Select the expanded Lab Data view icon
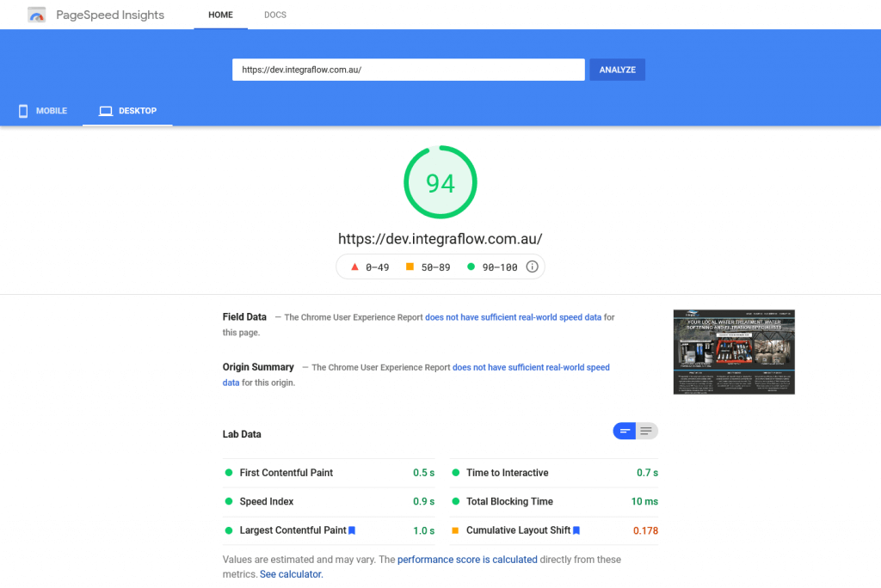Viewport: 881px width, 588px height. [x=646, y=431]
